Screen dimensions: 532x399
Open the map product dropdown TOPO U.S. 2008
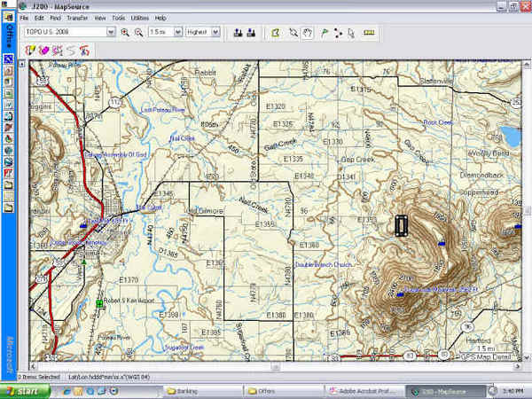[x=111, y=32]
